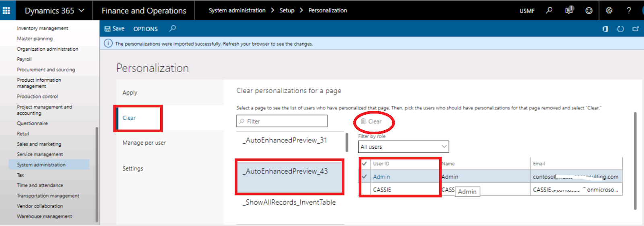Screen dimensions: 644x226
Task: Select _ShowAllRecords_InventTable page
Action: (290, 202)
